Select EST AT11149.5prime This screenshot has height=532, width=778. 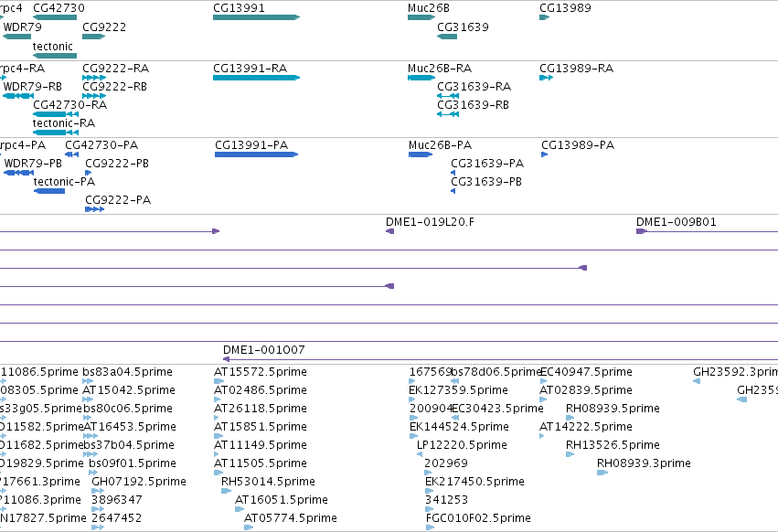[x=260, y=446]
